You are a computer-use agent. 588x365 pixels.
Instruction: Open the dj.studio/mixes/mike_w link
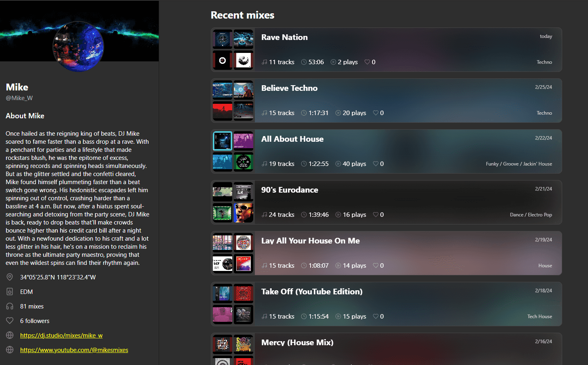point(61,335)
